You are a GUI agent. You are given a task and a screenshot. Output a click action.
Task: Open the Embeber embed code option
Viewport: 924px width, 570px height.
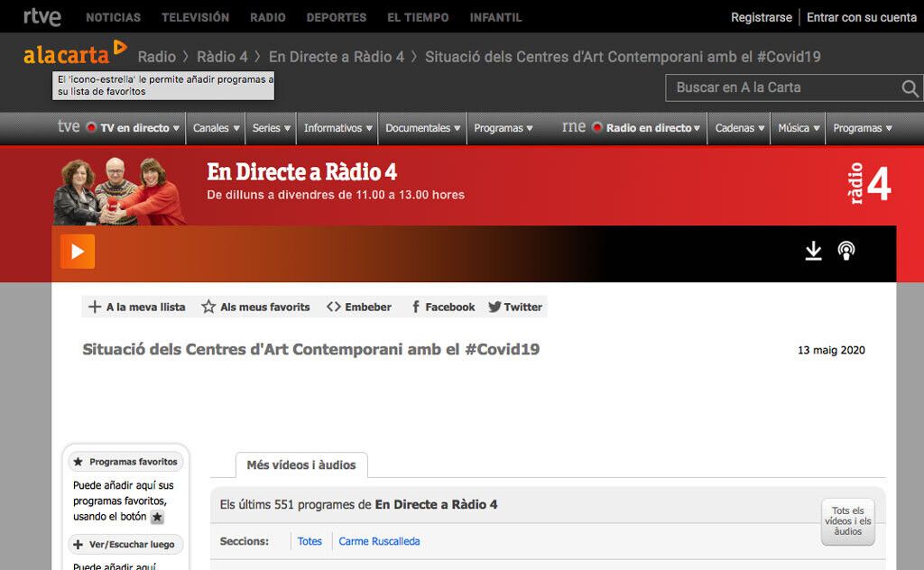359,307
